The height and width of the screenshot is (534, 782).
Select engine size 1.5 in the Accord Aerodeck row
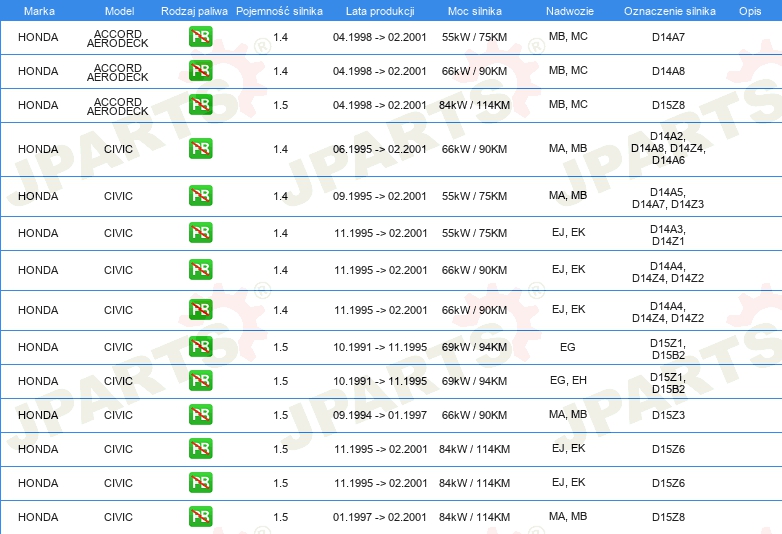(280, 105)
